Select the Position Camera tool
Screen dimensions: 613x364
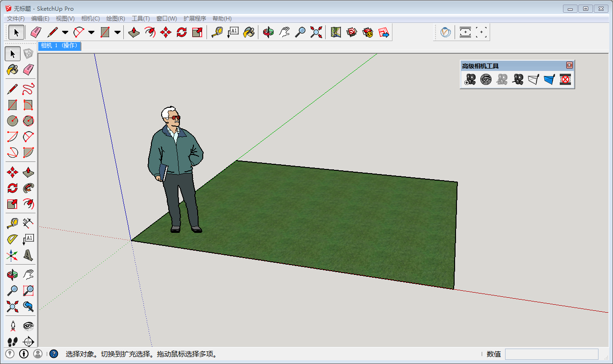pyautogui.click(x=13, y=326)
